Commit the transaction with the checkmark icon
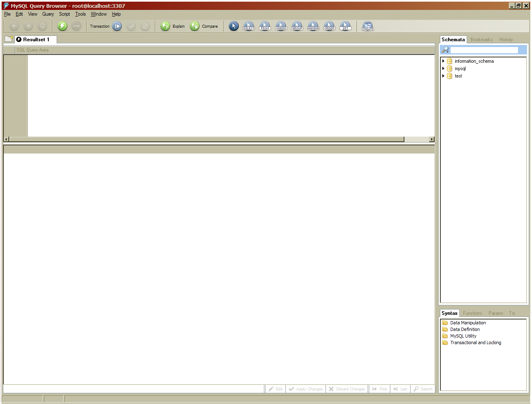 tap(131, 26)
